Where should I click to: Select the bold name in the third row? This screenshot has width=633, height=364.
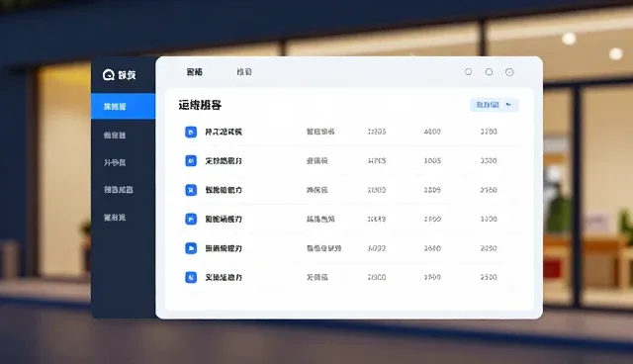pyautogui.click(x=224, y=190)
